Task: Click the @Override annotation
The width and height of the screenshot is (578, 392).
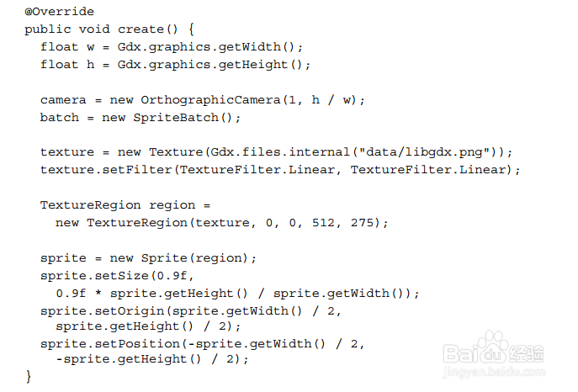Action: [59, 12]
